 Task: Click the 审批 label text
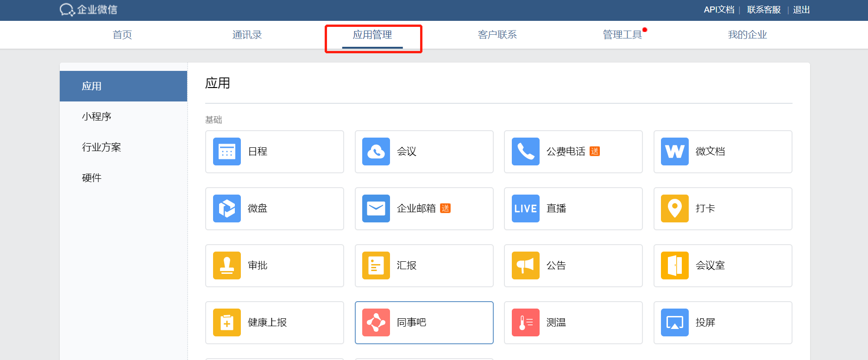point(258,265)
